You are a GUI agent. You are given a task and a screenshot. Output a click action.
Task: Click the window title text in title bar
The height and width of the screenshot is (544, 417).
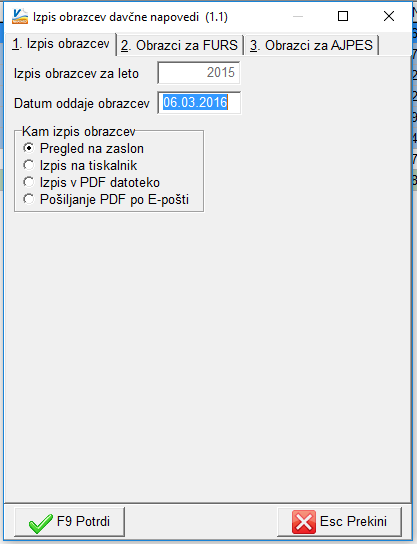(x=130, y=17)
